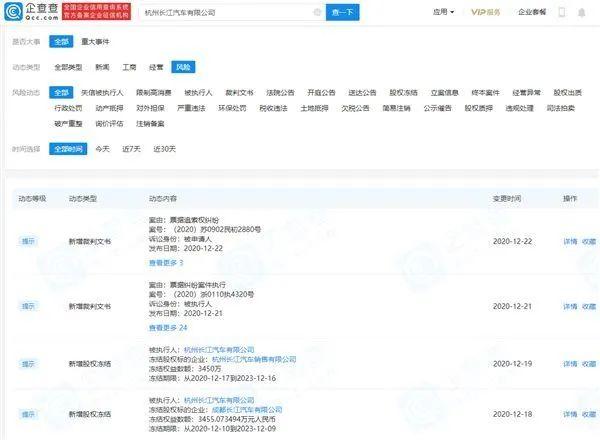This screenshot has width=600, height=440.
Task: Open 成都长江汽车有限公司 company link
Action: click(x=247, y=410)
